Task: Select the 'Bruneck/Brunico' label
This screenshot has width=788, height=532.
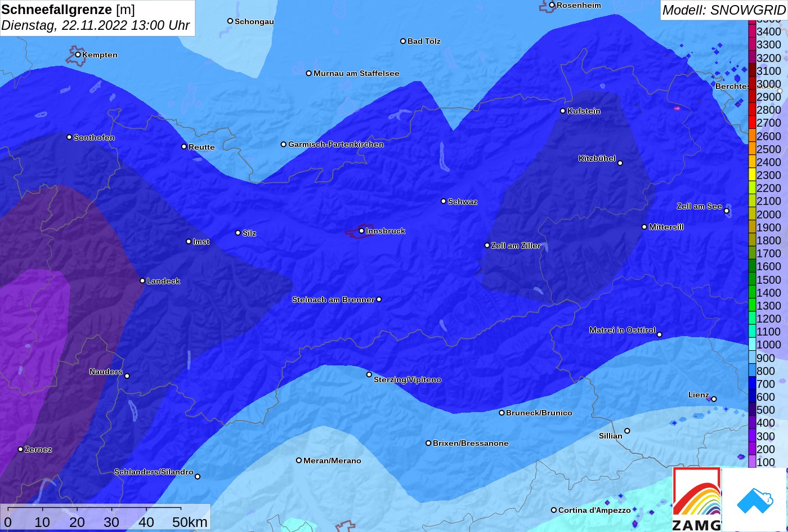Action: tap(539, 413)
